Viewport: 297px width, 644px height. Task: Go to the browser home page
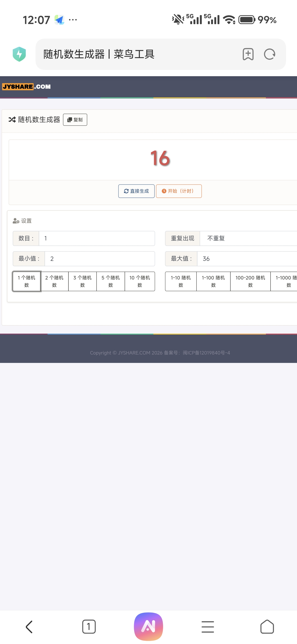click(267, 627)
